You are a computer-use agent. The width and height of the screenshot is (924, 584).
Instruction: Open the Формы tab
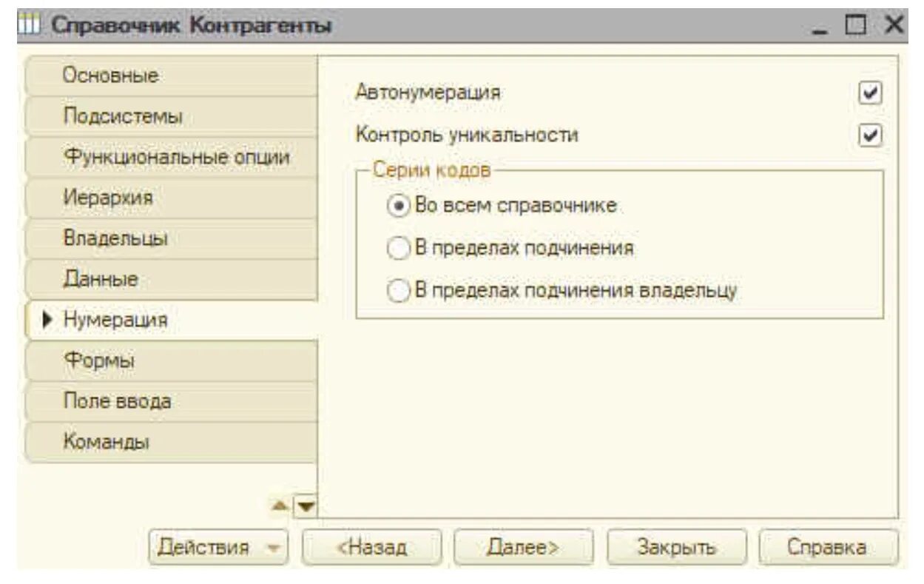point(170,361)
